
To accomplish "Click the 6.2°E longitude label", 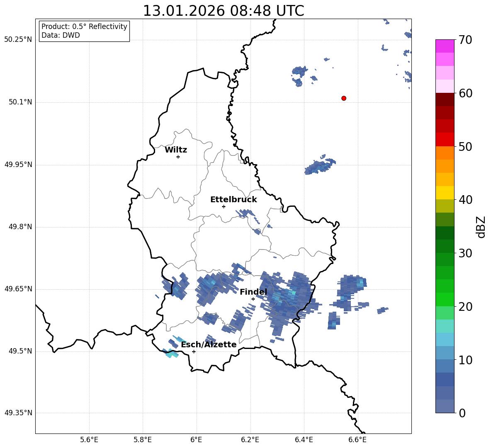I will pyautogui.click(x=250, y=440).
